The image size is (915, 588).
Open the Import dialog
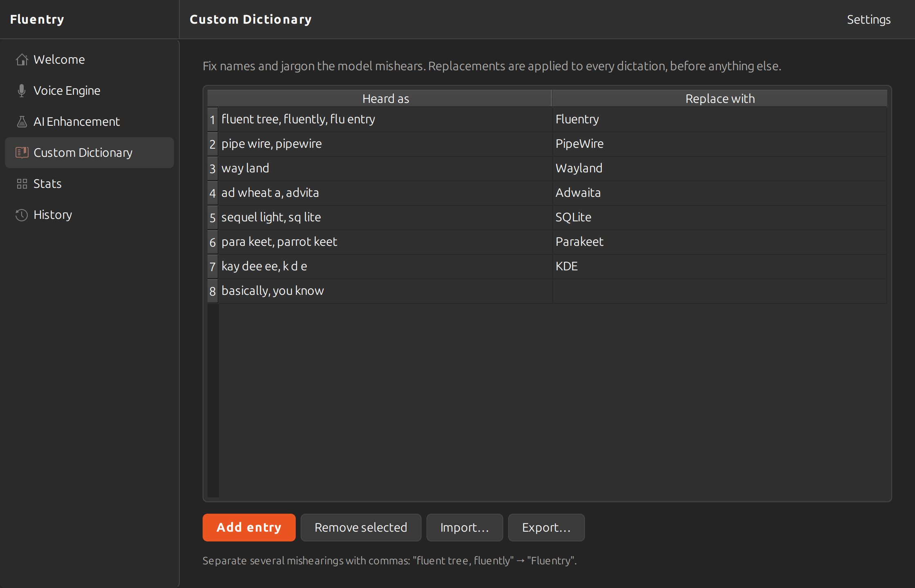point(465,528)
